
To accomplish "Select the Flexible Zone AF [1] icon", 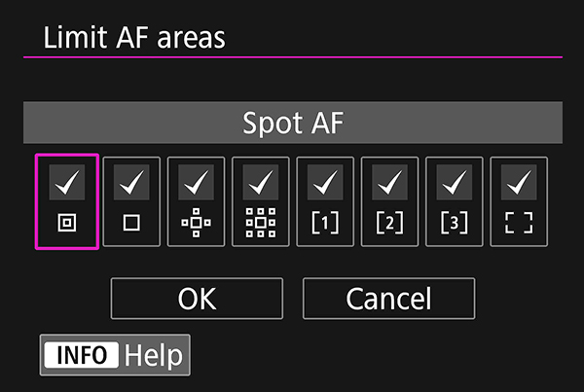I will click(x=325, y=223).
